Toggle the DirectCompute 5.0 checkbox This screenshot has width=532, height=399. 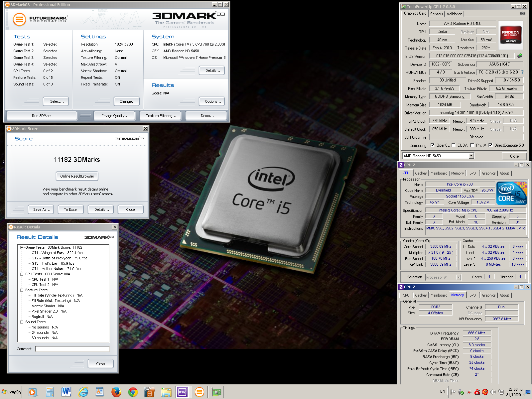(x=490, y=145)
